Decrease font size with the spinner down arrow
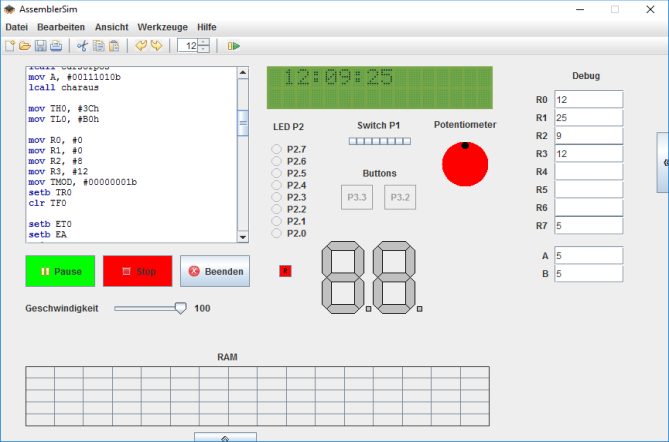Screen dimensions: 669x442 pos(204,50)
